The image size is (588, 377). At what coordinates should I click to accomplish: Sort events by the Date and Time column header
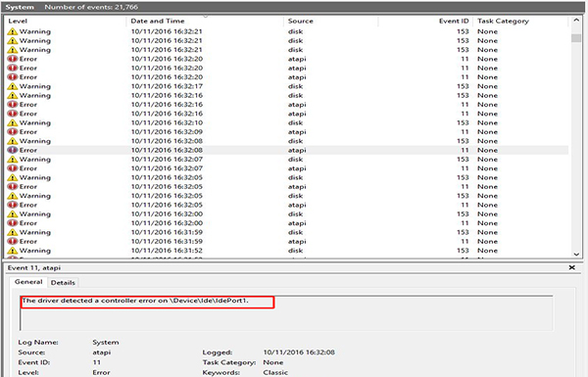[x=205, y=21]
